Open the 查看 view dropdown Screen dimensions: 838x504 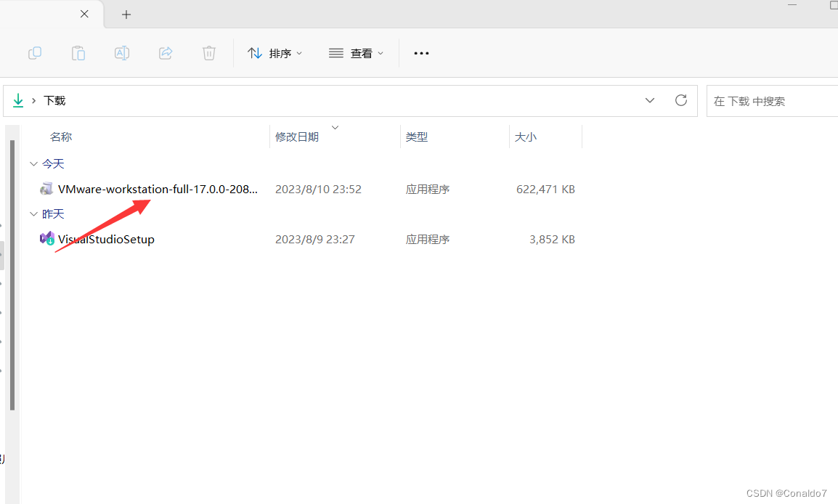[x=356, y=54]
